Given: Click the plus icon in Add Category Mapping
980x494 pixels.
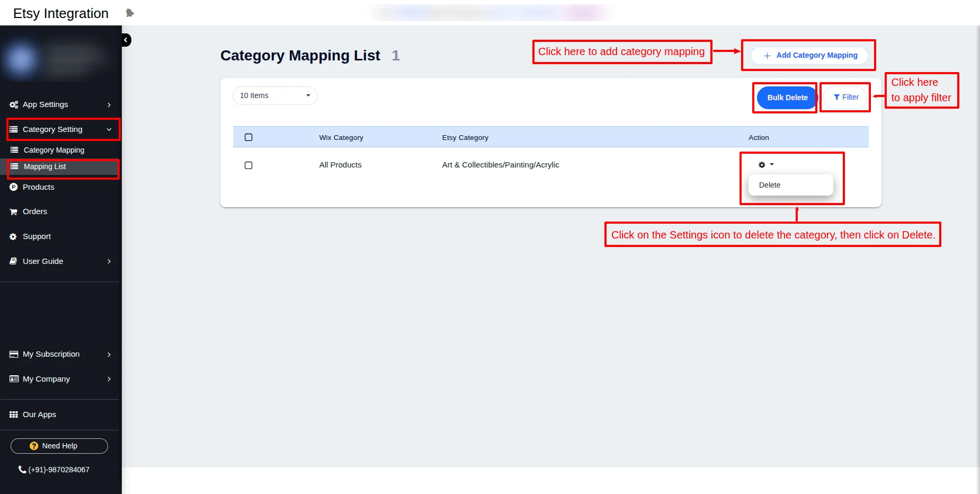Looking at the screenshot, I should click(x=767, y=56).
